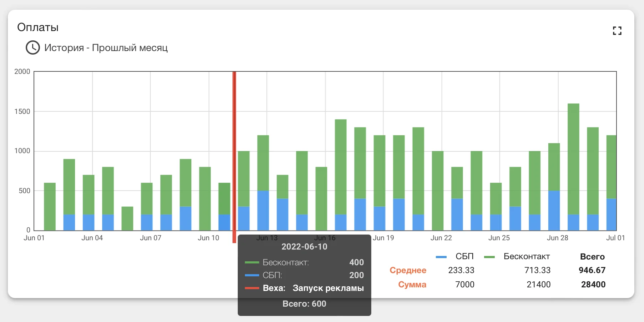
Task: Select the Бесконтакт sum value 21400
Action: tap(539, 285)
